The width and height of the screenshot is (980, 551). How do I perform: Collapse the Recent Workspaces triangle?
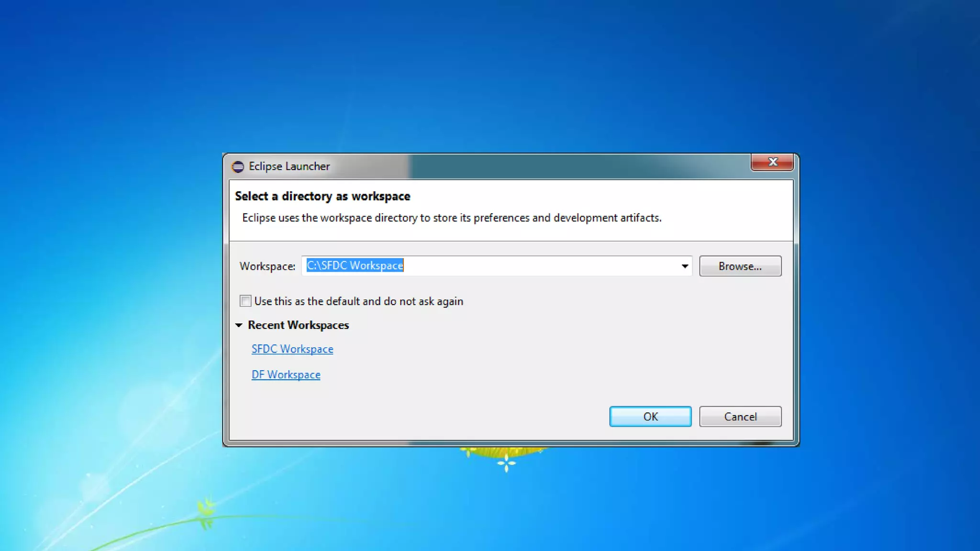[x=239, y=325]
